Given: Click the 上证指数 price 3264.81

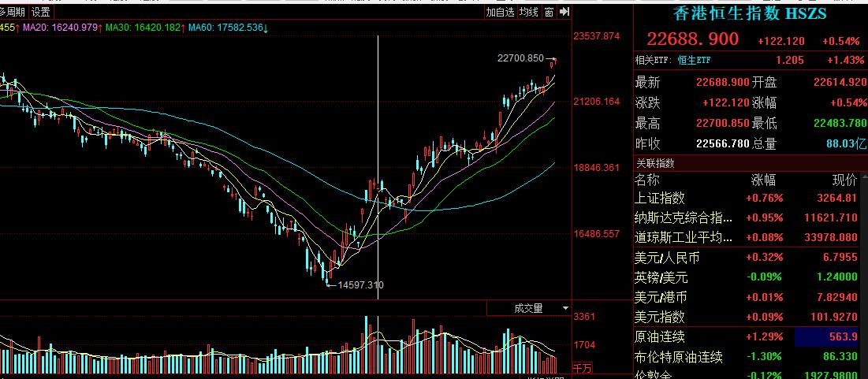Looking at the screenshot, I should click(836, 198).
